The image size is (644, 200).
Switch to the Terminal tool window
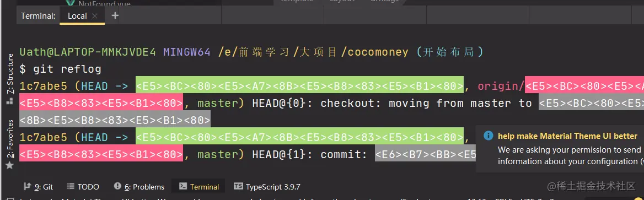click(199, 187)
